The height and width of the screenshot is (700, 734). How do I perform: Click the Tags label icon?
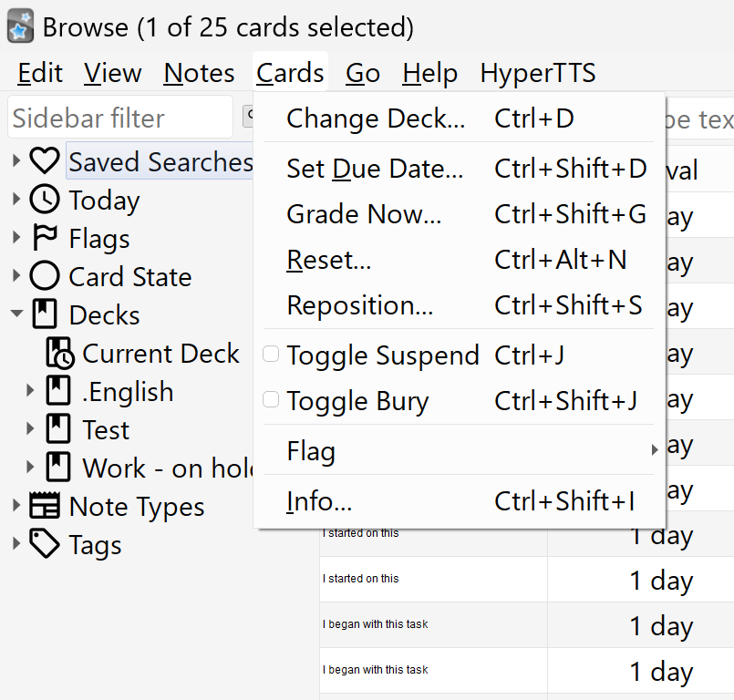(x=45, y=545)
